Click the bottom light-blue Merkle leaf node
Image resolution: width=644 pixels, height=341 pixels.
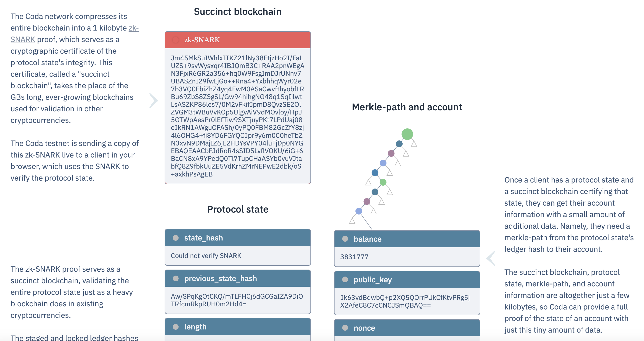359,211
